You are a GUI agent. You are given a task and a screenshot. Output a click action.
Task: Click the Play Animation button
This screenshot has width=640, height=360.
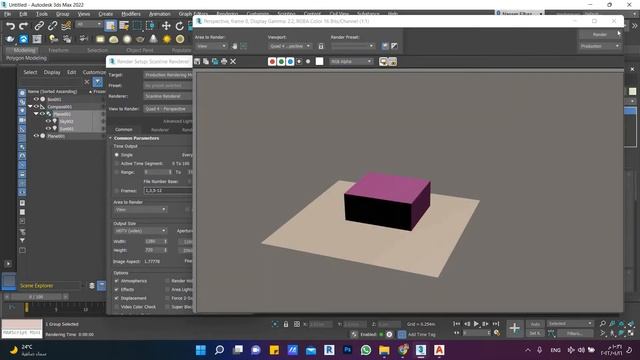pyautogui.click(x=476, y=324)
